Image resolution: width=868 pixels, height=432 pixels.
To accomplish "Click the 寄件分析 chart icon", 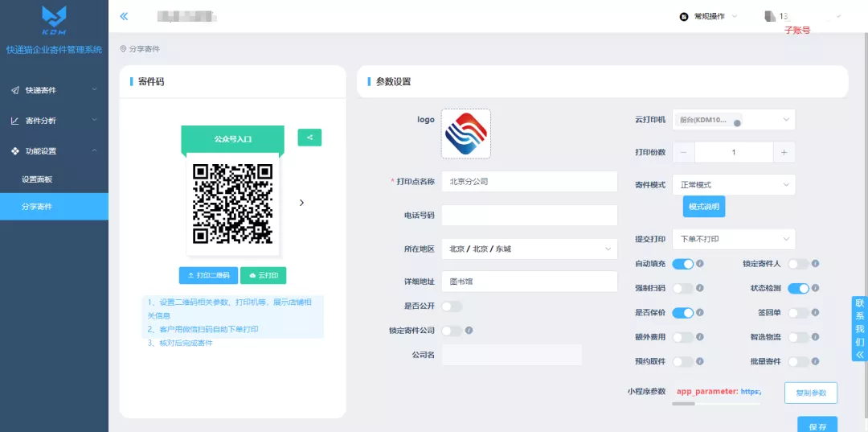I will [15, 120].
